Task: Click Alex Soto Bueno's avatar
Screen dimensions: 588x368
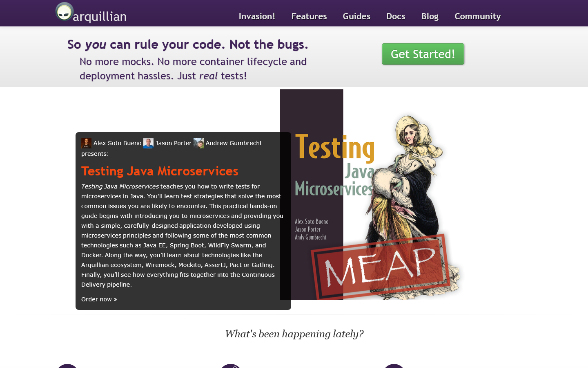Action: [x=86, y=143]
